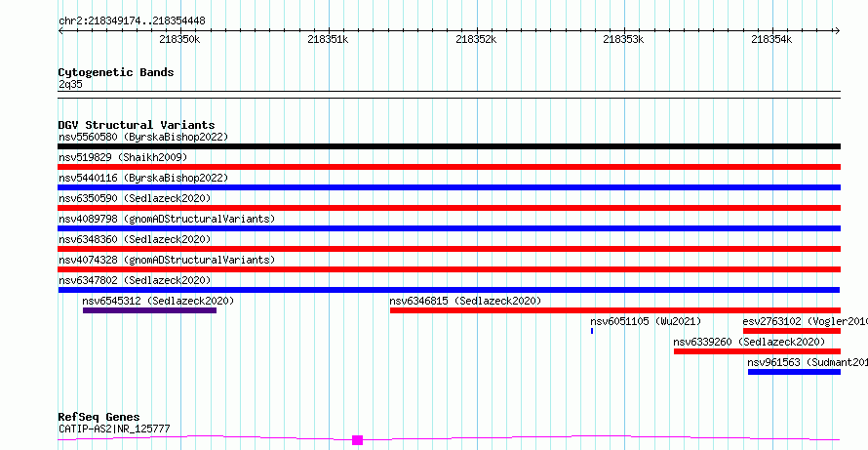Click the Cytogenetic Bands track title
The width and height of the screenshot is (868, 450).
tap(116, 72)
